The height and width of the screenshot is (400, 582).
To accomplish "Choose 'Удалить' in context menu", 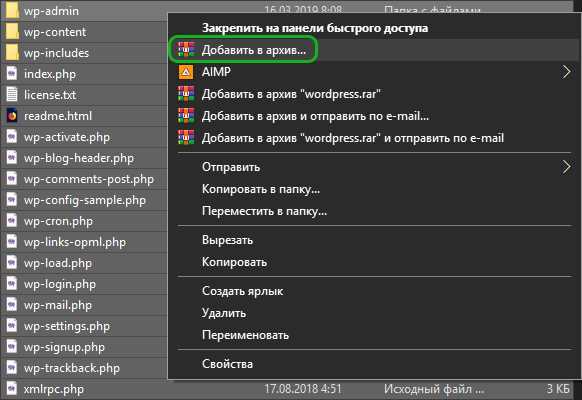I will point(224,313).
